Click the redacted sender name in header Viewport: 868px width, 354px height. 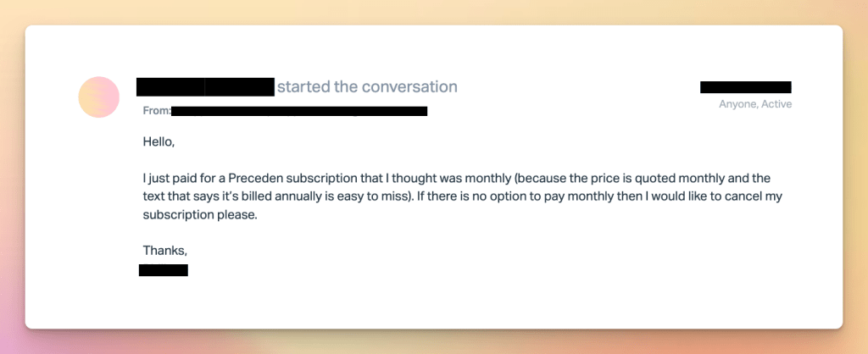click(x=205, y=86)
